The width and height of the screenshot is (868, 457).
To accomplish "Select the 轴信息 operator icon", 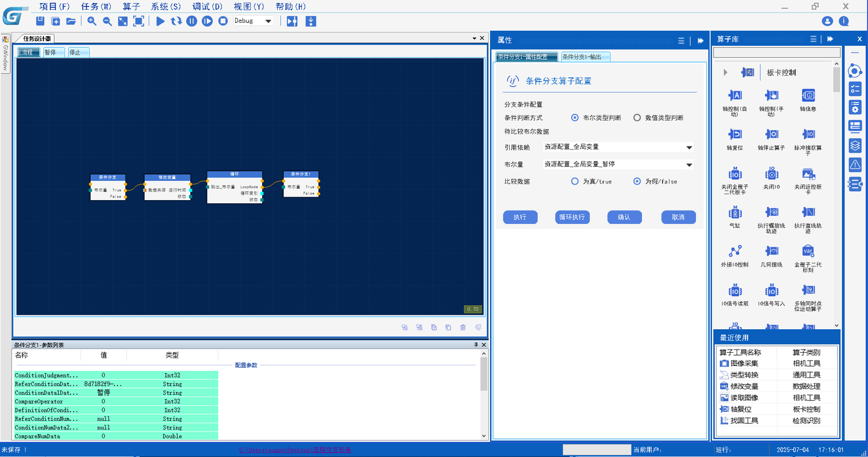I will pyautogui.click(x=808, y=95).
